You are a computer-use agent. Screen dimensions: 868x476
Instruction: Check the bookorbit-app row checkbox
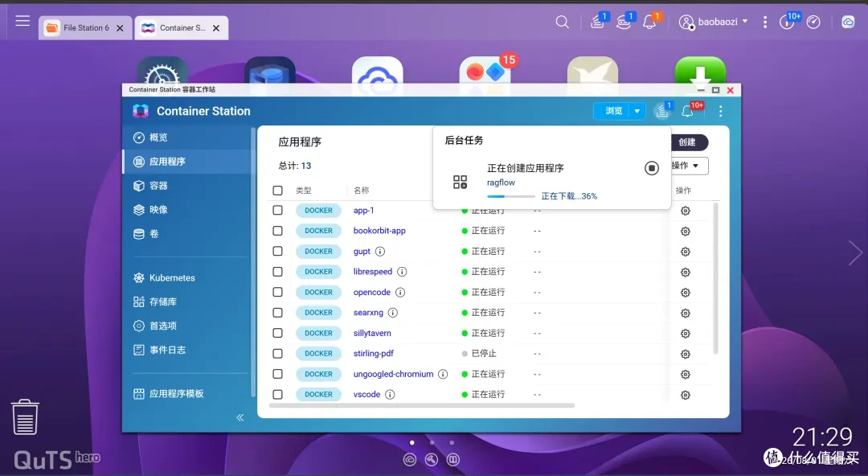[x=278, y=231]
